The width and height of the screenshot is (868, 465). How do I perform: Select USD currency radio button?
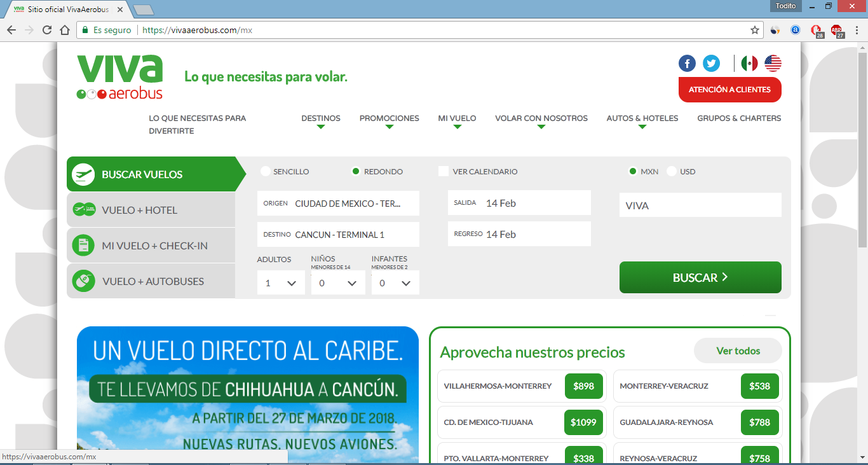(x=672, y=172)
